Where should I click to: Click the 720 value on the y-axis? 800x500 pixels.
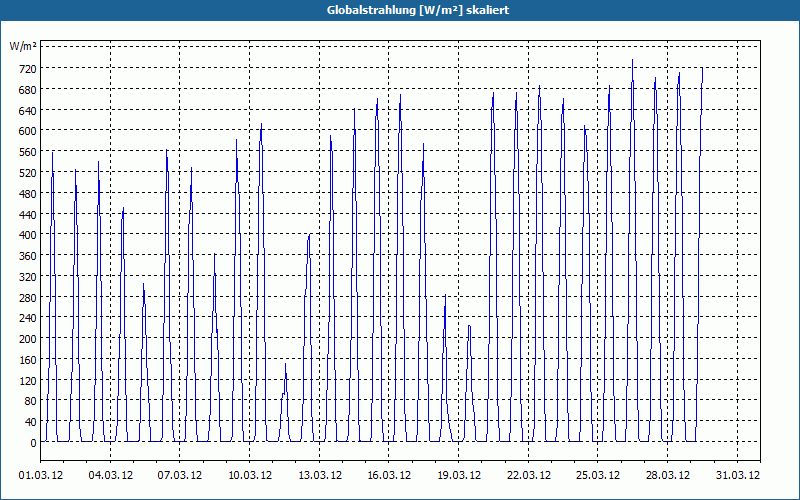click(27, 68)
